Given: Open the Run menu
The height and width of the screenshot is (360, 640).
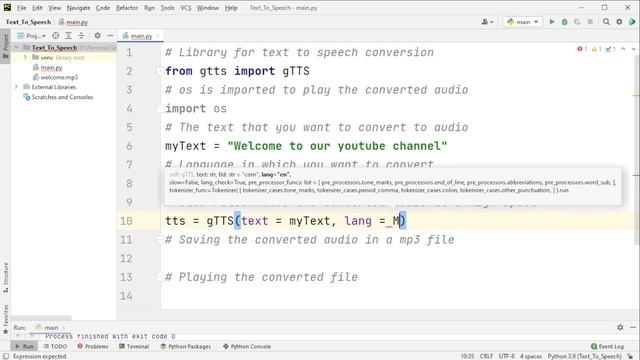Looking at the screenshot, I should coord(149,8).
